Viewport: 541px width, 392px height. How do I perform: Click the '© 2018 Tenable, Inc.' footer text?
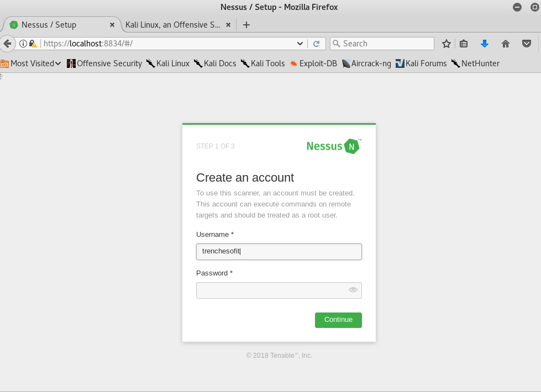(279, 356)
